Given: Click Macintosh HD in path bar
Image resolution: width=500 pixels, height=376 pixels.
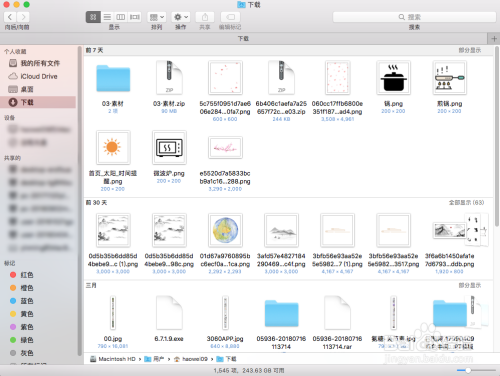Looking at the screenshot, I should click(x=113, y=359).
